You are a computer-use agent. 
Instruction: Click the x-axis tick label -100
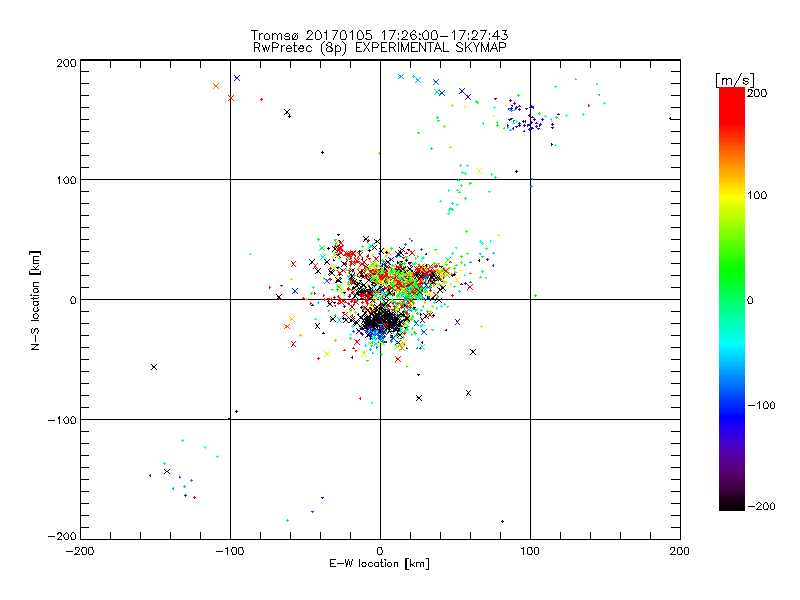[230, 551]
